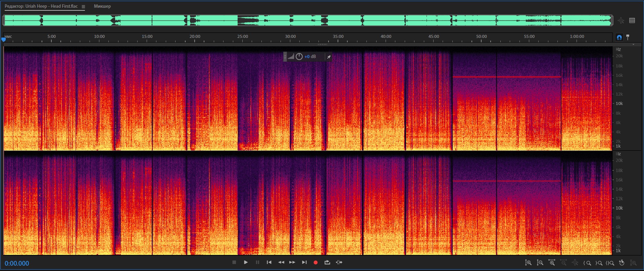Click the 0:00.000 current time display
The height and width of the screenshot is (271, 644).
click(17, 263)
